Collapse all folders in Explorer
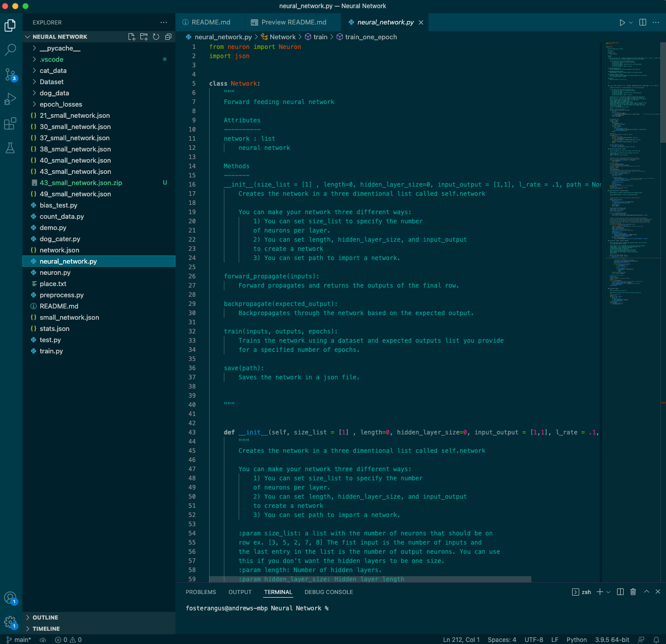The height and width of the screenshot is (644, 666). [x=168, y=37]
